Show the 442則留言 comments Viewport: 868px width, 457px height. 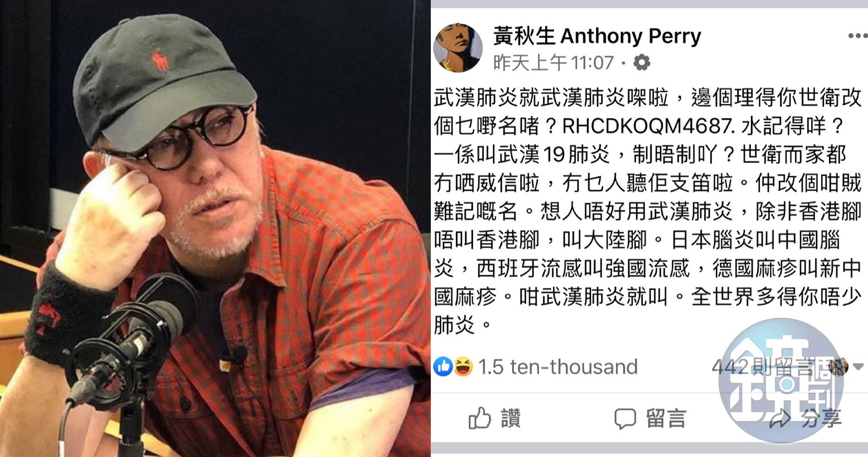(x=769, y=367)
